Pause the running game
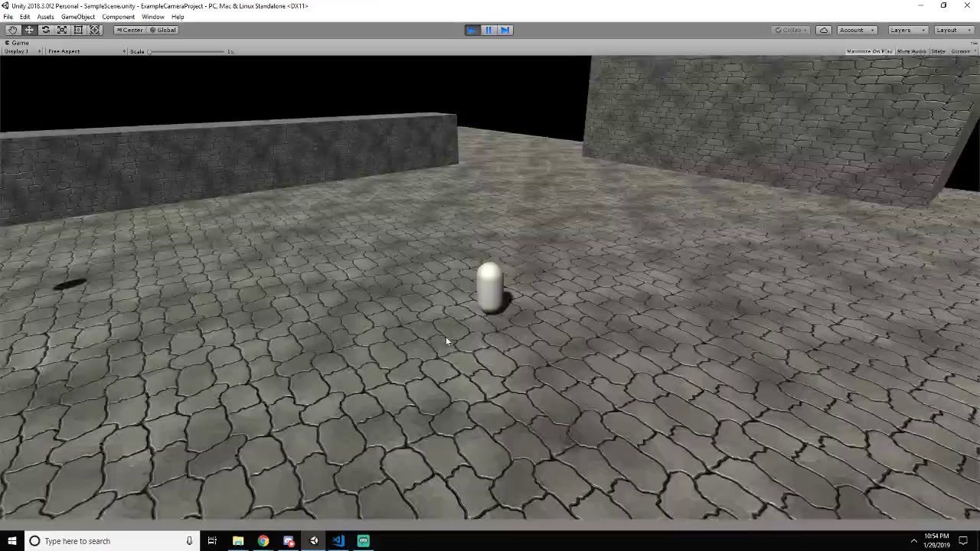Screen dimensions: 980x551 point(488,30)
